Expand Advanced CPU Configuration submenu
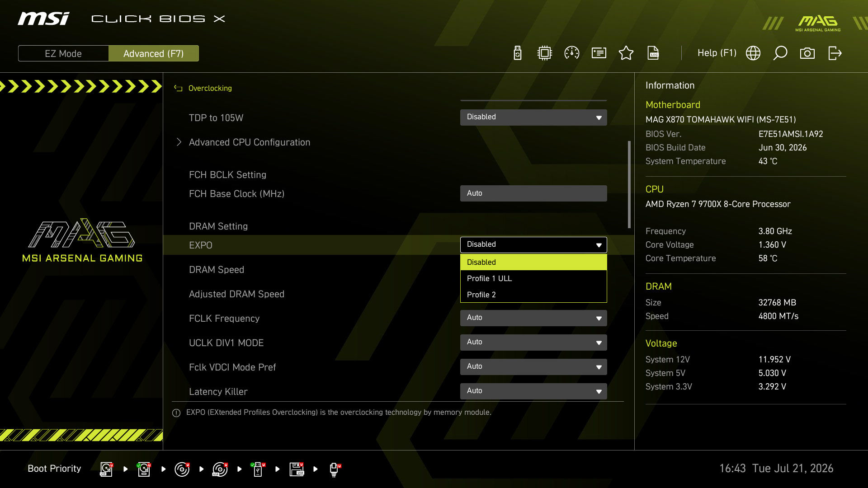Image resolution: width=868 pixels, height=488 pixels. (249, 142)
